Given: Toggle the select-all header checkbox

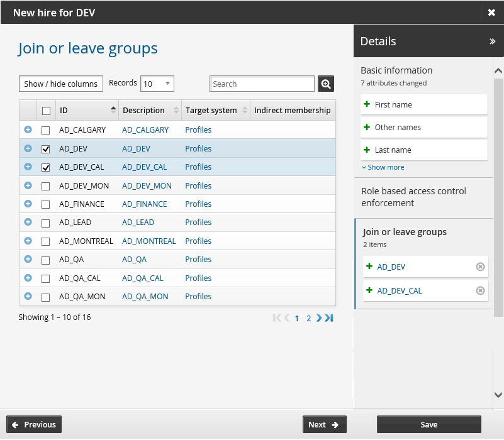Looking at the screenshot, I should point(46,111).
